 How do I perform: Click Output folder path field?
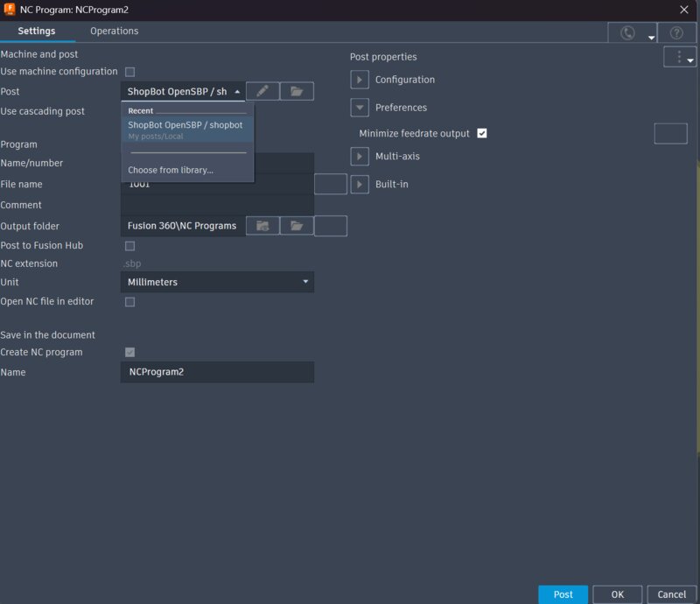(183, 226)
